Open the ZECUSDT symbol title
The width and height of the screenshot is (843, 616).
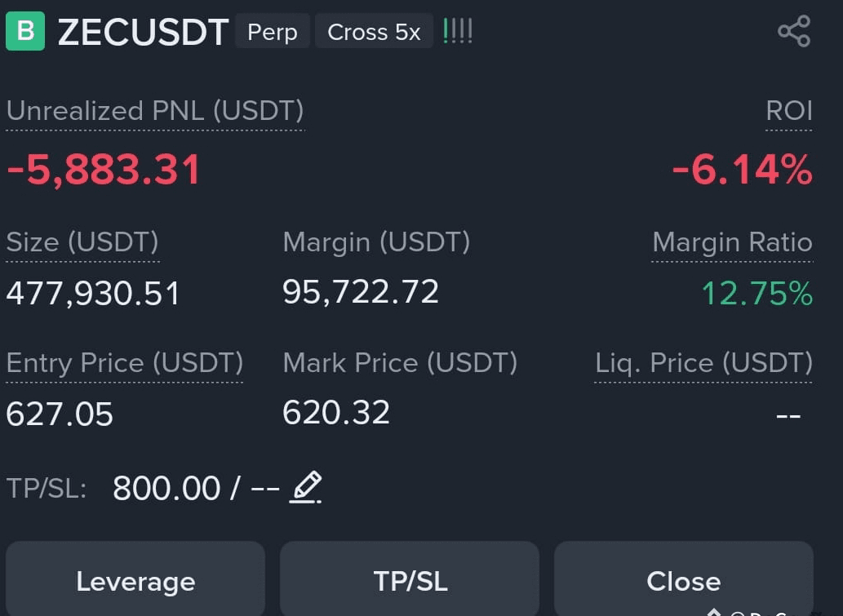[x=143, y=33]
